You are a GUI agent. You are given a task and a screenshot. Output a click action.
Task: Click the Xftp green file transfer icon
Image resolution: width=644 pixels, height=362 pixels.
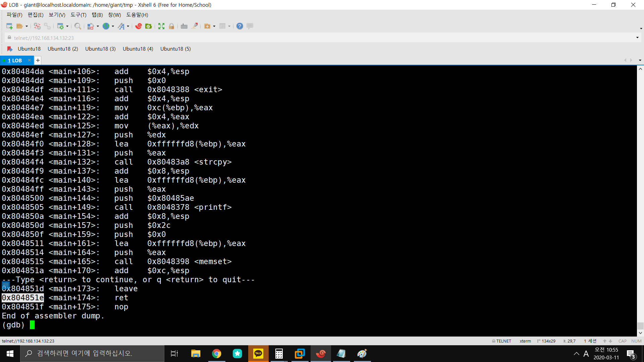[149, 26]
